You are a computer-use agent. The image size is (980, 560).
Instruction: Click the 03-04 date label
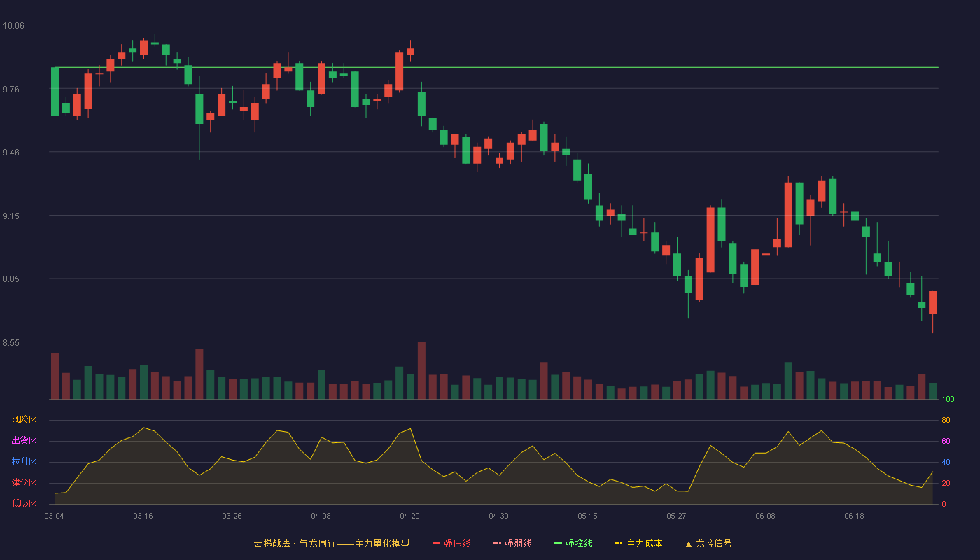54,516
